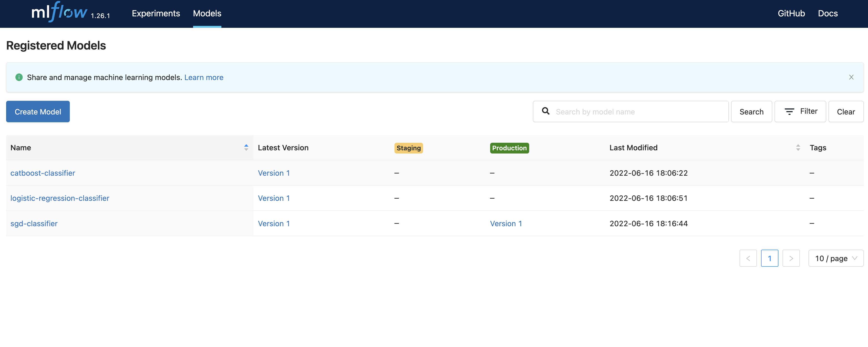868x347 pixels.
Task: Go to next page arrow
Action: click(791, 258)
